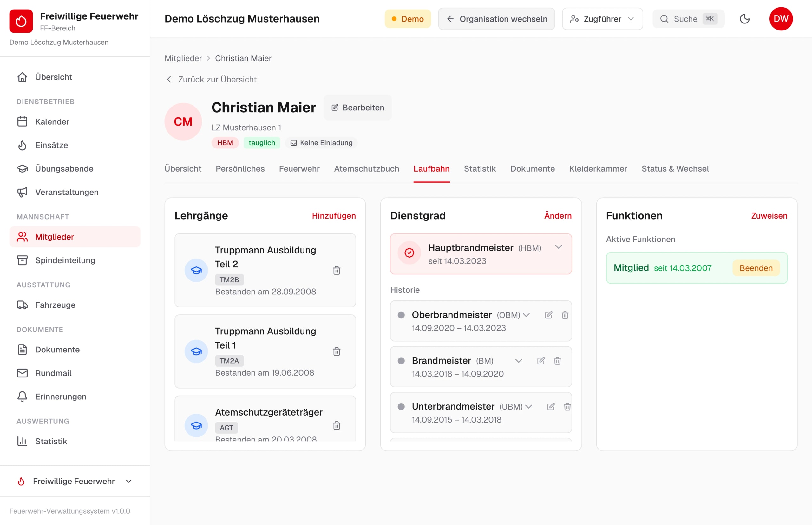Click the Beenden button for Mitglied function
The image size is (812, 525).
click(756, 268)
